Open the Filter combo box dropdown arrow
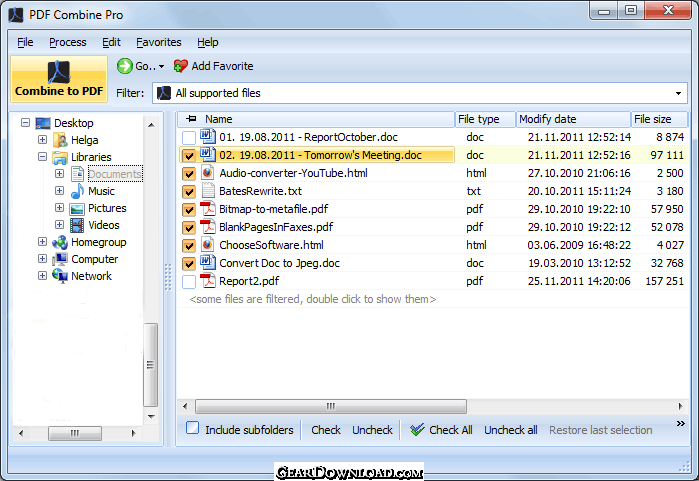The image size is (699, 481). (678, 93)
